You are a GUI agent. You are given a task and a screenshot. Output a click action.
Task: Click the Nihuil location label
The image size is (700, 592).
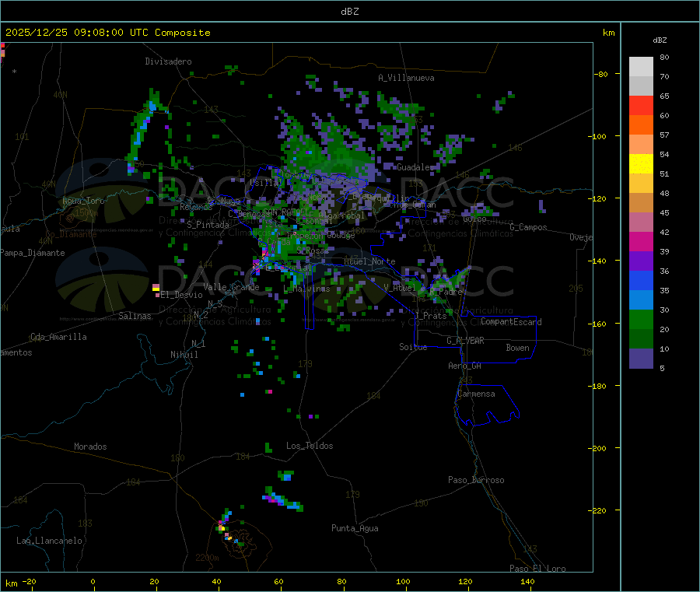click(184, 355)
